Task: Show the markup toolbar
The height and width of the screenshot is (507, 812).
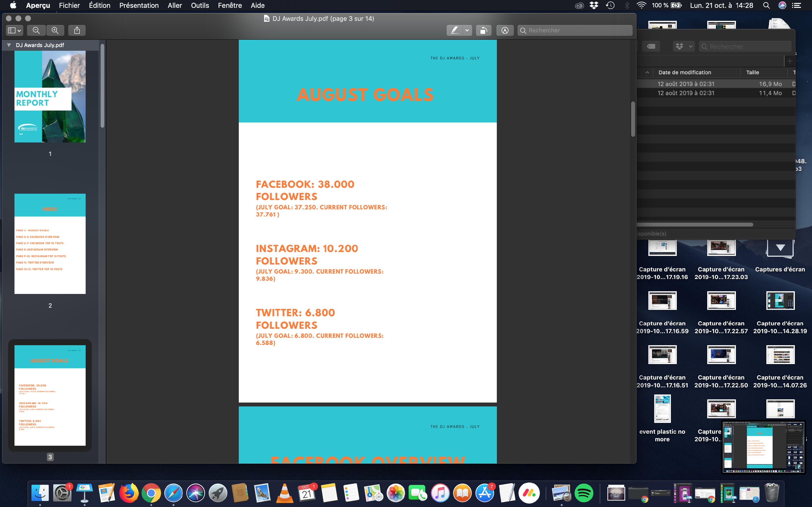Action: tap(505, 30)
